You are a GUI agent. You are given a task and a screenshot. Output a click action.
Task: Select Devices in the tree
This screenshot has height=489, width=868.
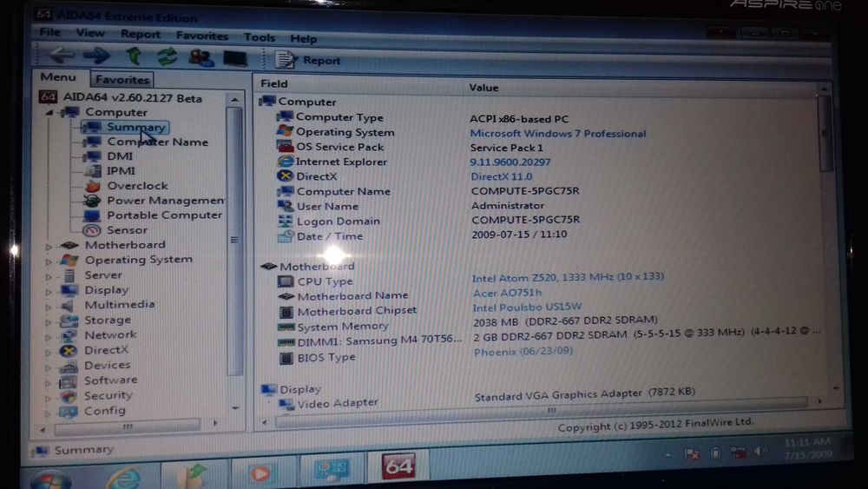[x=107, y=366]
